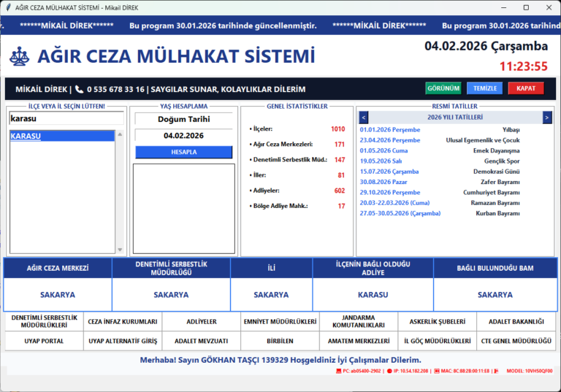Click KARASU under İLÇENİN BAĞLI OLDUĞU ADLİYE
The width and height of the screenshot is (561, 392).
click(x=373, y=295)
